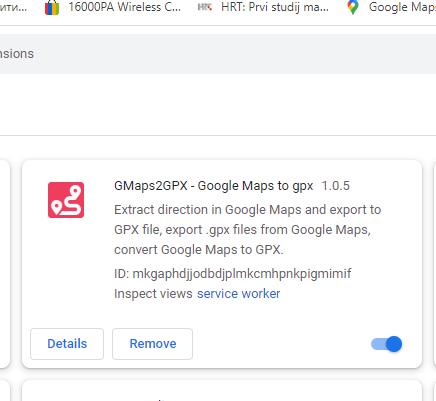Open Details for GMaps2GPX extension
This screenshot has height=401, width=436.
(67, 344)
